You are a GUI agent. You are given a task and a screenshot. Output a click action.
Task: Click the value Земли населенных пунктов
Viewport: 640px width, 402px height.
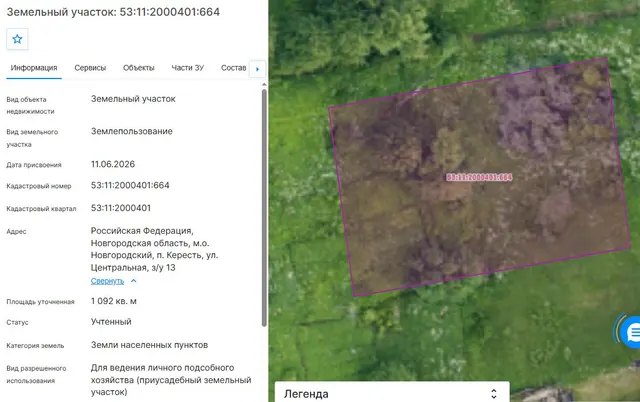tap(149, 345)
